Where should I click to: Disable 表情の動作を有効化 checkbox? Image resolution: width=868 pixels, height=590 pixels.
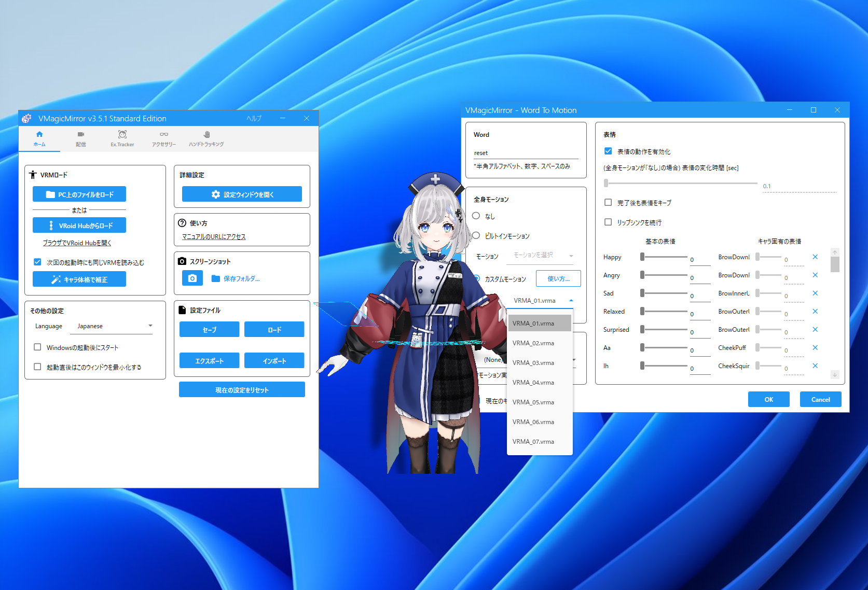click(608, 151)
